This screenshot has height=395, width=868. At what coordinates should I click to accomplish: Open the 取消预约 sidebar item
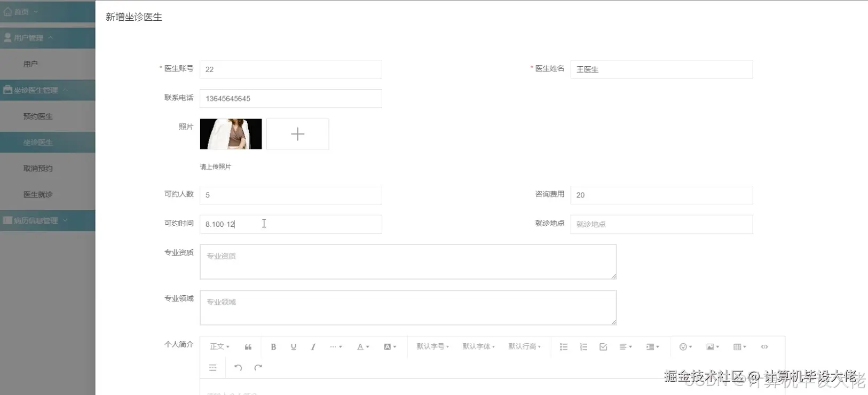tap(48, 169)
